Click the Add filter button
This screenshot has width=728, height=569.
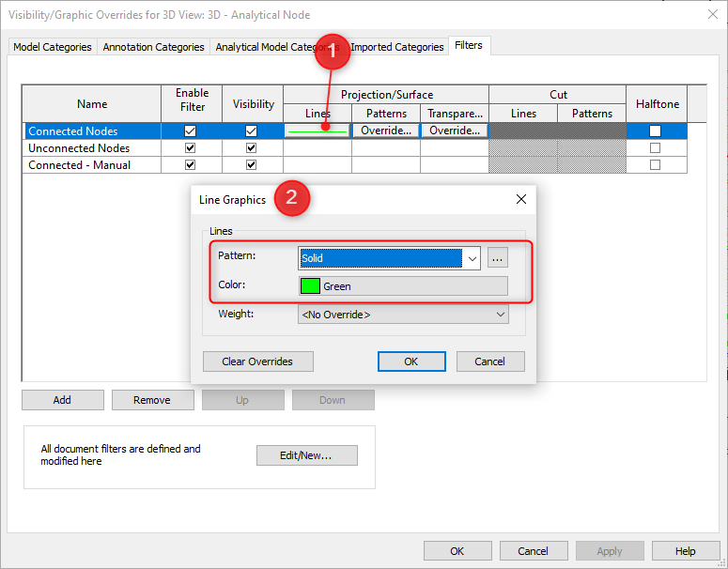pos(62,400)
